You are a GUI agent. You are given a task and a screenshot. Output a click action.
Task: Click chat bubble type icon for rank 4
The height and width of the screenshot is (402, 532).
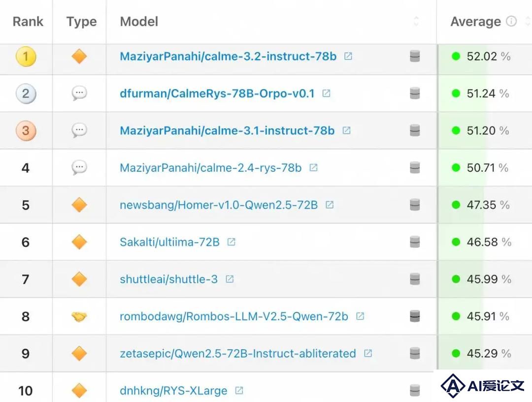(x=79, y=167)
